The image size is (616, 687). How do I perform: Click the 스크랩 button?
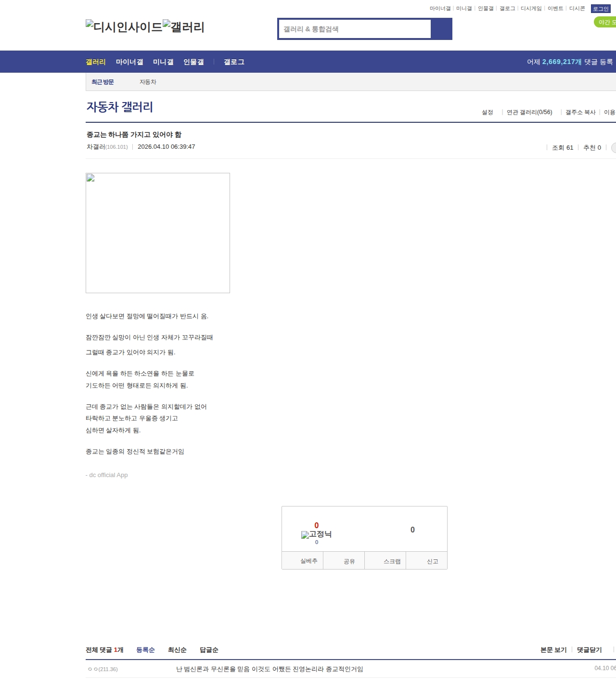pos(385,561)
